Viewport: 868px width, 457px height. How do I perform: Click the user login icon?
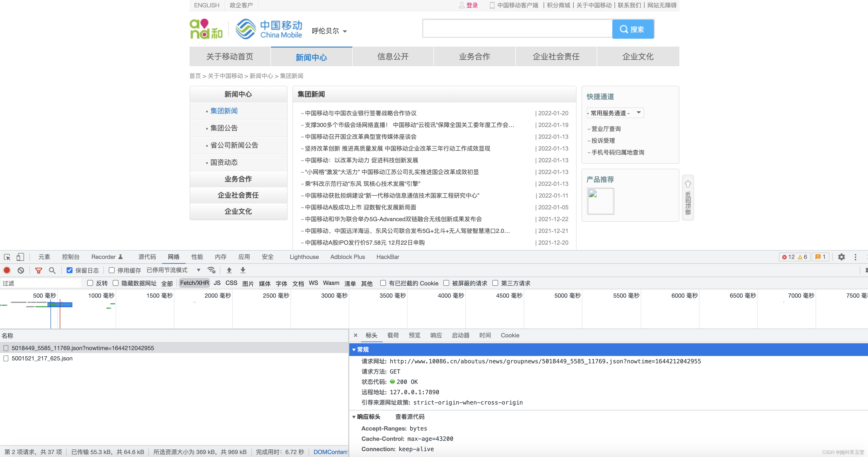(462, 5)
